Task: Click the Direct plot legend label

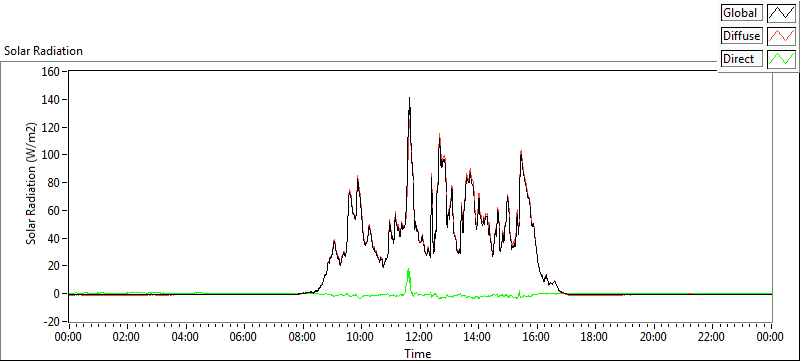Action: pos(742,59)
